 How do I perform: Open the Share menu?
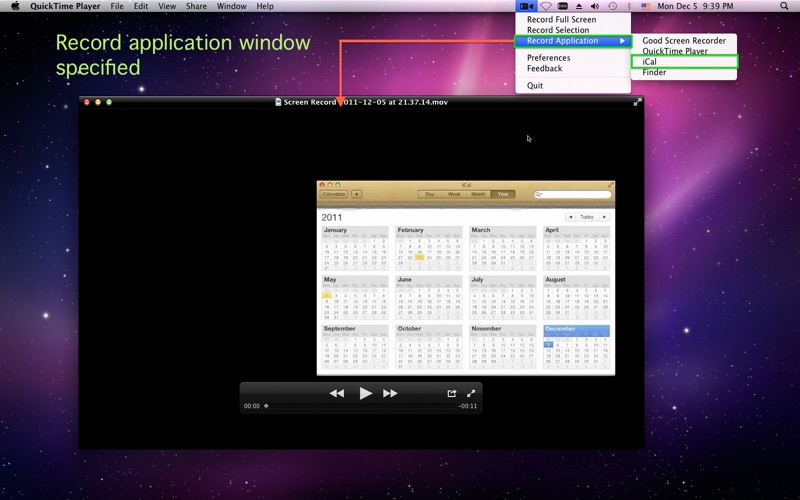click(196, 6)
